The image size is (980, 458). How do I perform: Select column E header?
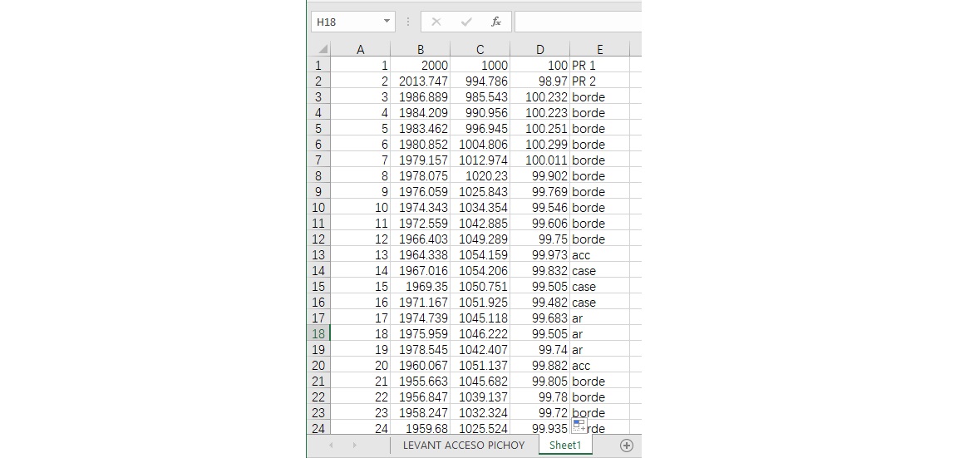[599, 49]
